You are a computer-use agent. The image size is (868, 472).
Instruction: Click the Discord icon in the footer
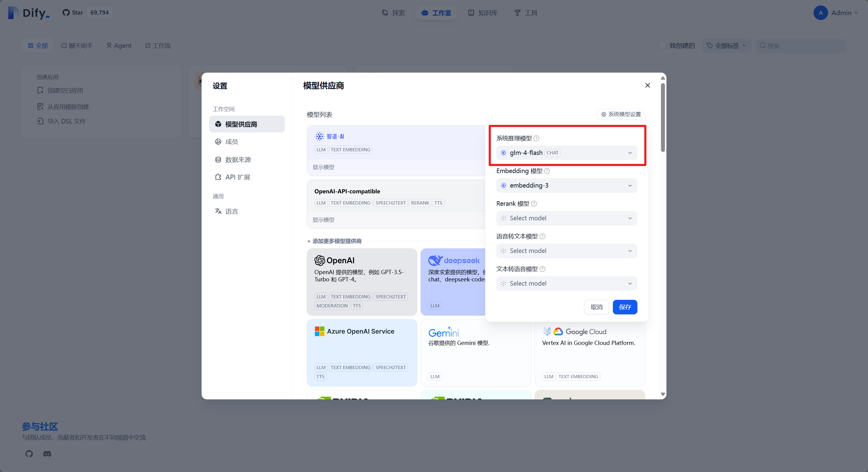[47, 454]
